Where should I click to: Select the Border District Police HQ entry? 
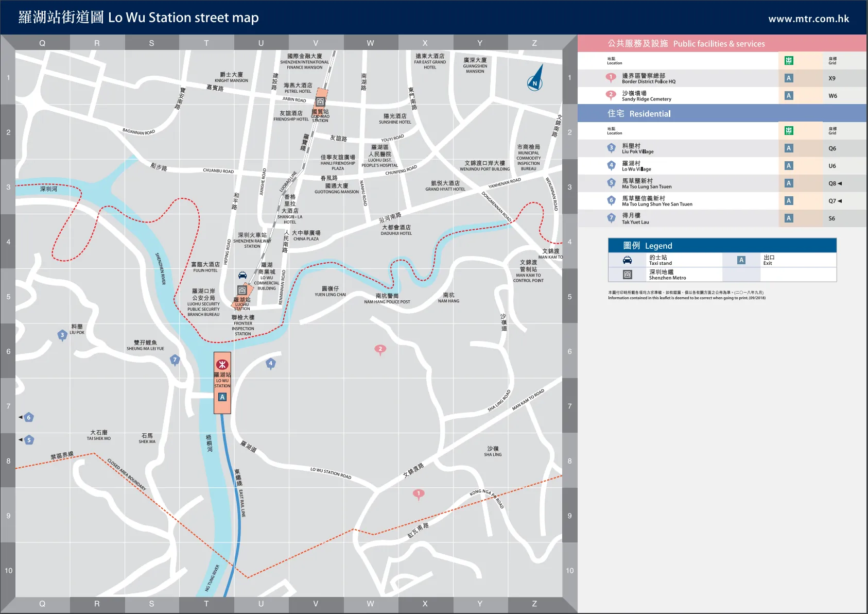point(648,78)
